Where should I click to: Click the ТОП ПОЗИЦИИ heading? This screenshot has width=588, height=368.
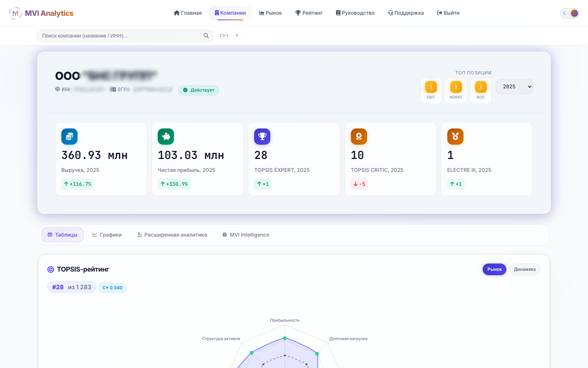(x=473, y=73)
